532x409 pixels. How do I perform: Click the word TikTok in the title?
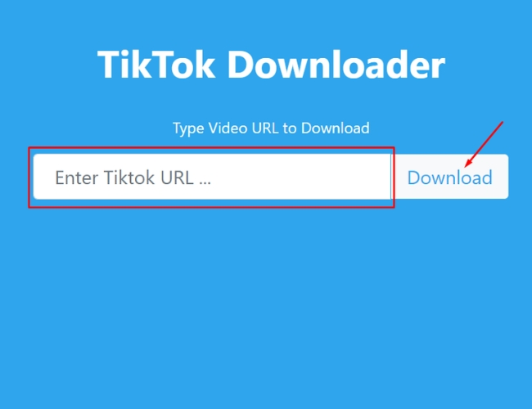tap(156, 65)
